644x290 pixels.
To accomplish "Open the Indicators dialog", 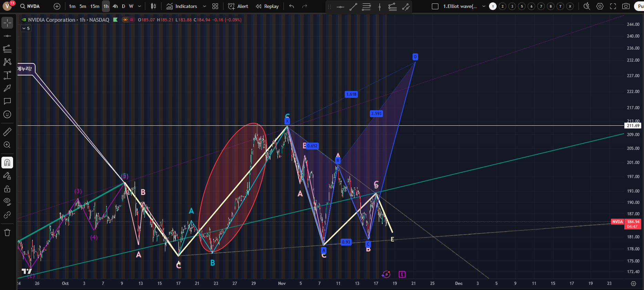I will pos(182,6).
